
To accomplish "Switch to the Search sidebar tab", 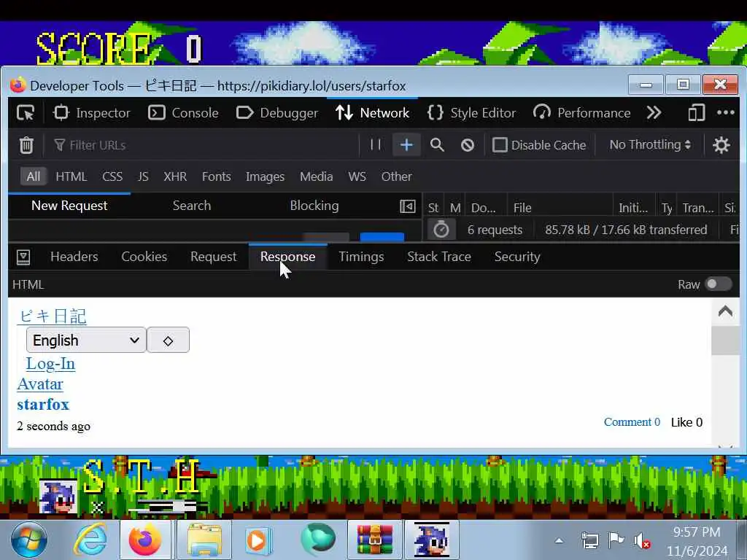I will click(x=192, y=206).
